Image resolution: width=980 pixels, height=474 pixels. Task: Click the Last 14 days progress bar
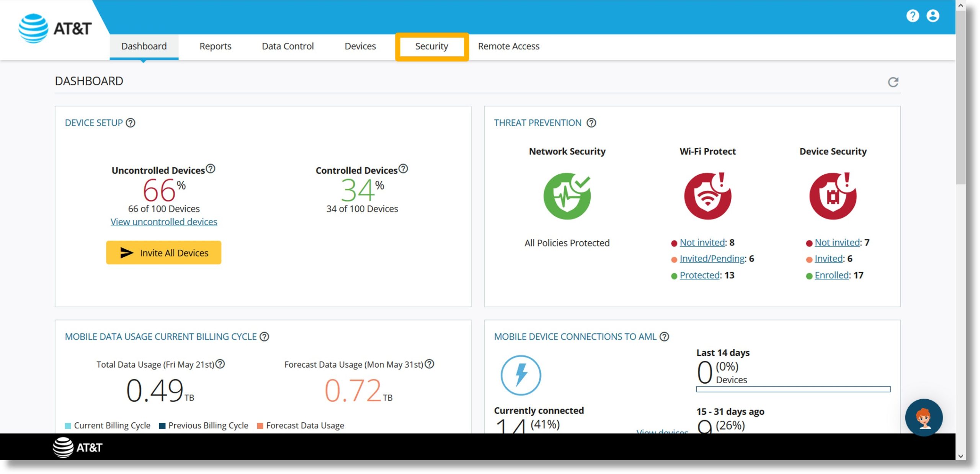click(793, 389)
